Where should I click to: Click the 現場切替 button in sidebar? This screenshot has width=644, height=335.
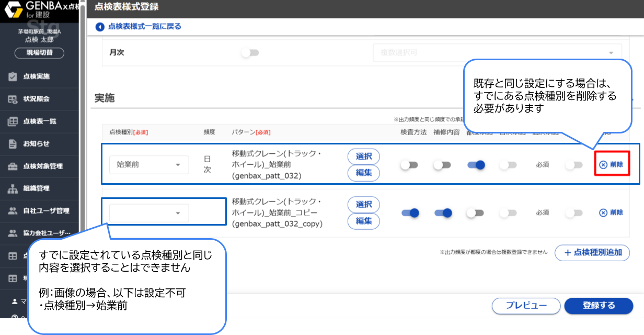(x=39, y=53)
